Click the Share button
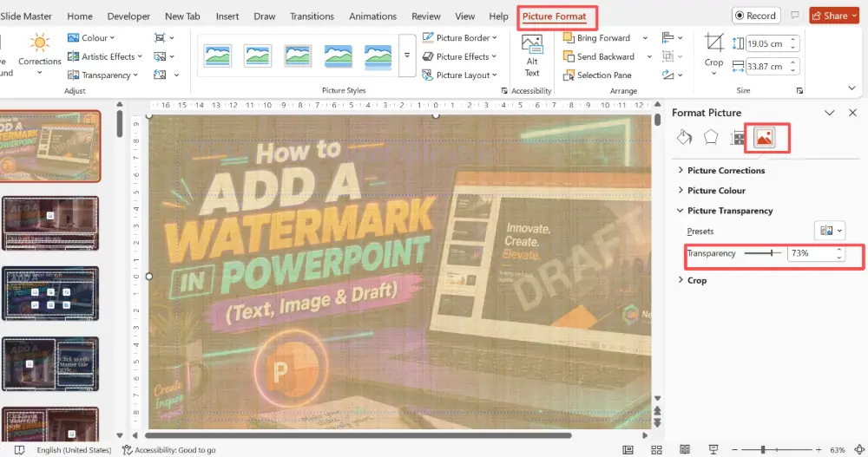868x457 pixels. tap(833, 16)
